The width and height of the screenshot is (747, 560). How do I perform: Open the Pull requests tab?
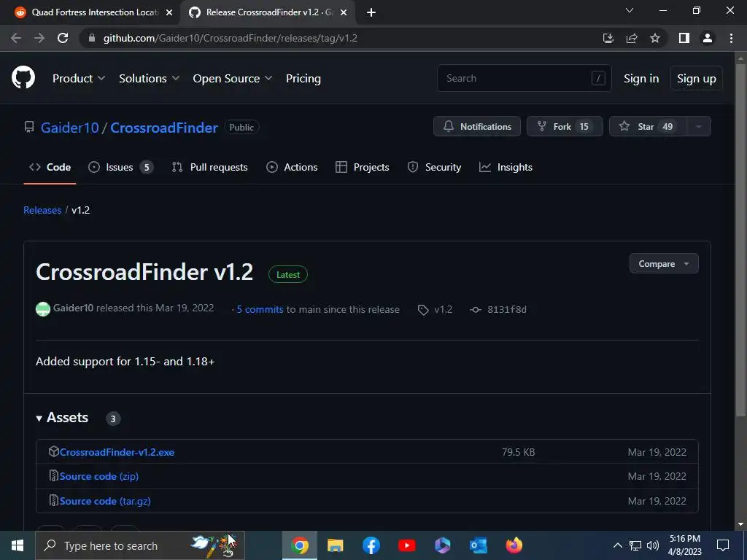pyautogui.click(x=209, y=167)
